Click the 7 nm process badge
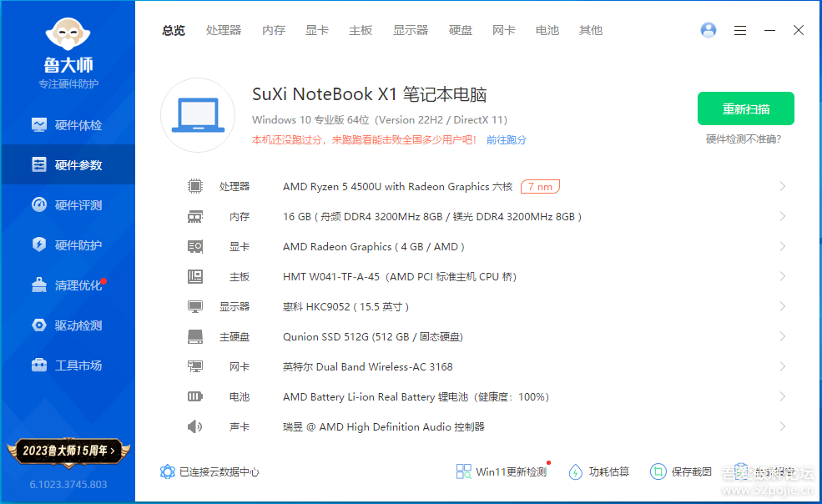 coord(540,187)
